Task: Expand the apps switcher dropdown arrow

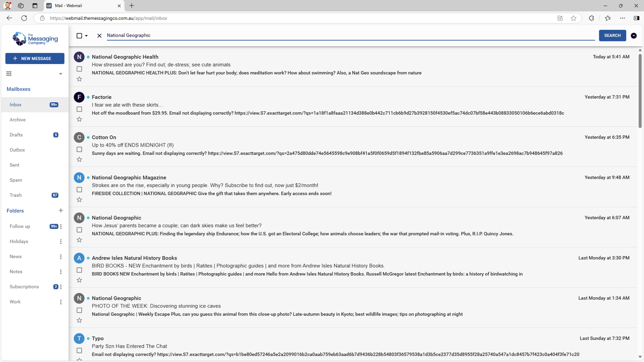Action: (60, 74)
